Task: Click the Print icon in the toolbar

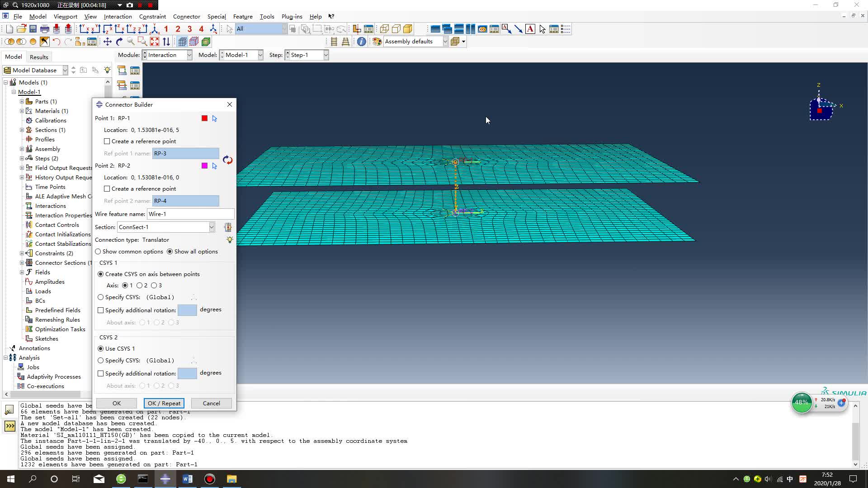Action: (x=45, y=29)
